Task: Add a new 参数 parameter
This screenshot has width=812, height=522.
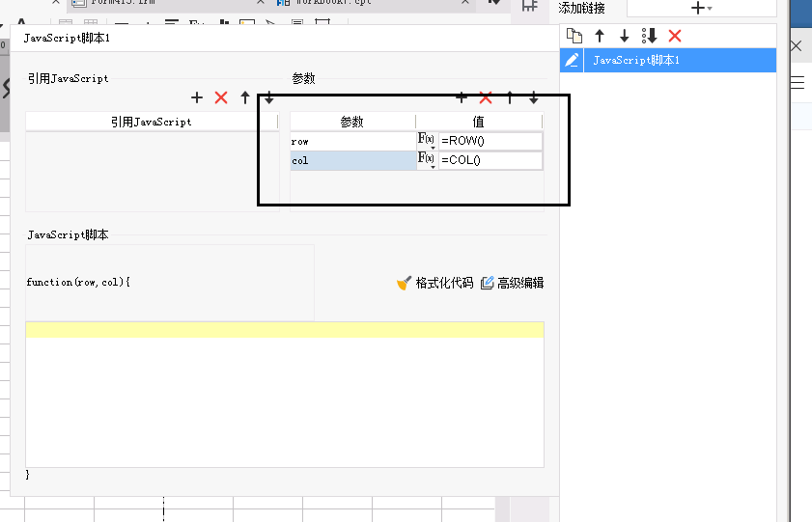Action: (x=462, y=97)
